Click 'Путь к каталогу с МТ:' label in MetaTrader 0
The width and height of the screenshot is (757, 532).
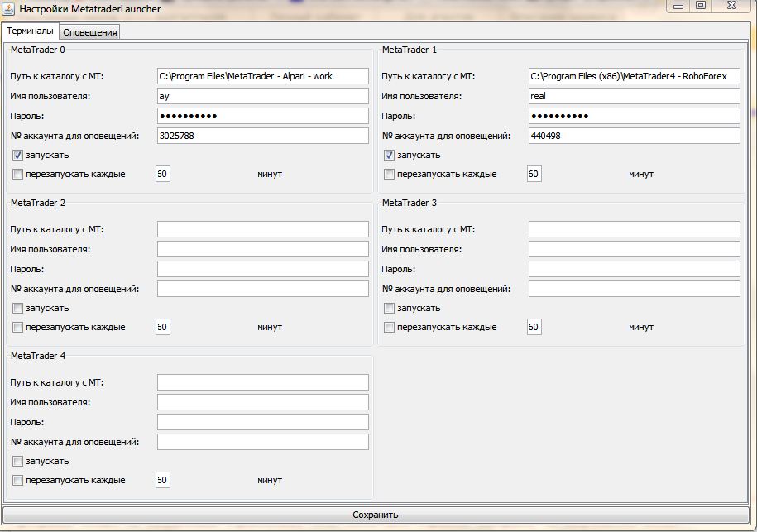point(57,76)
